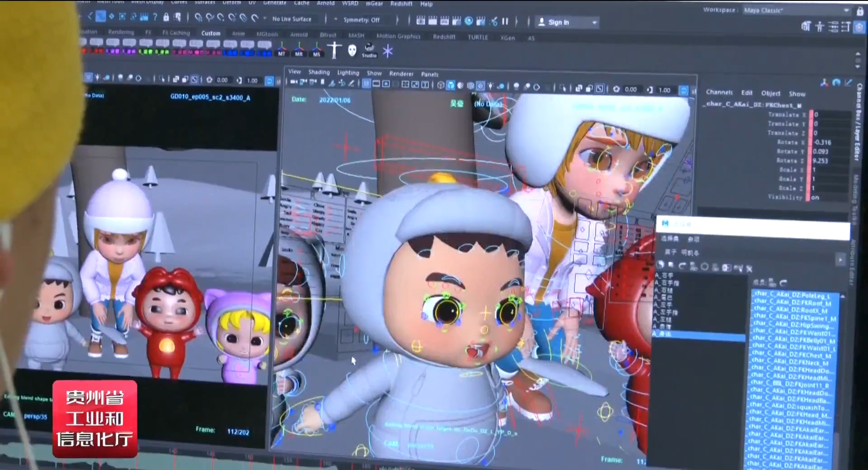Click the Visibility on field
Screen dimensions: 868x470
click(830, 197)
